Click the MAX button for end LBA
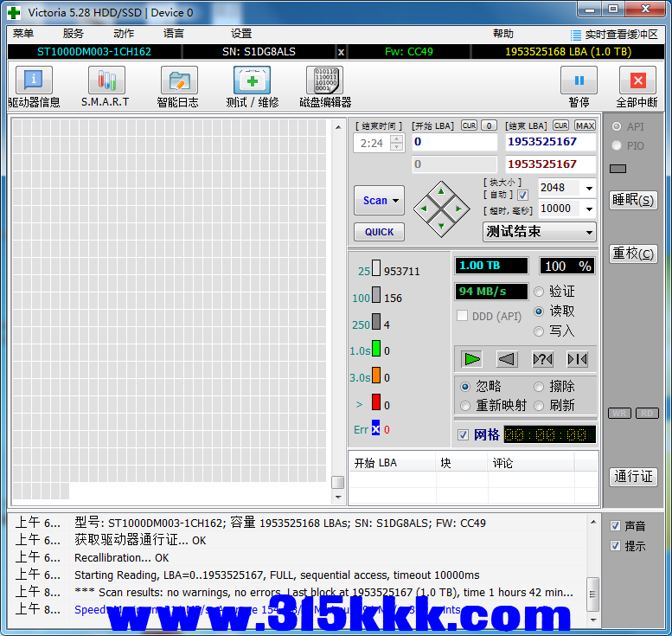672x636 pixels. point(585,125)
